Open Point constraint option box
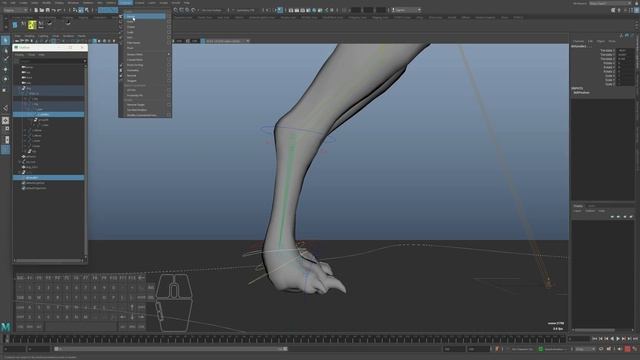The image size is (640, 360). (x=169, y=22)
